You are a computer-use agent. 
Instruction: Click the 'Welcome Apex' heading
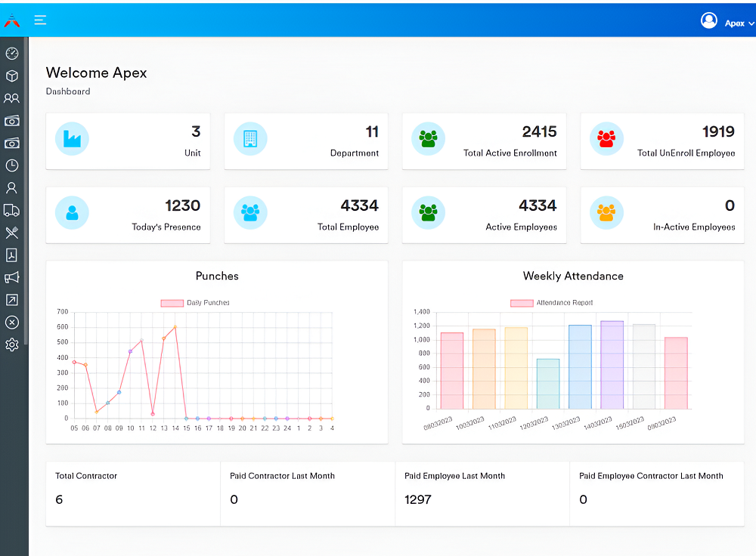pyautogui.click(x=97, y=73)
